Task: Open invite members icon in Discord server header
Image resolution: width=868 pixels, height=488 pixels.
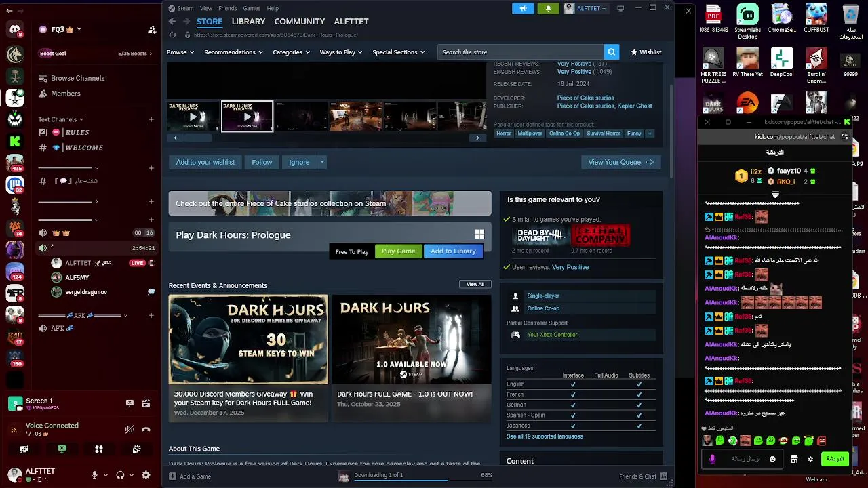Action: pyautogui.click(x=152, y=30)
